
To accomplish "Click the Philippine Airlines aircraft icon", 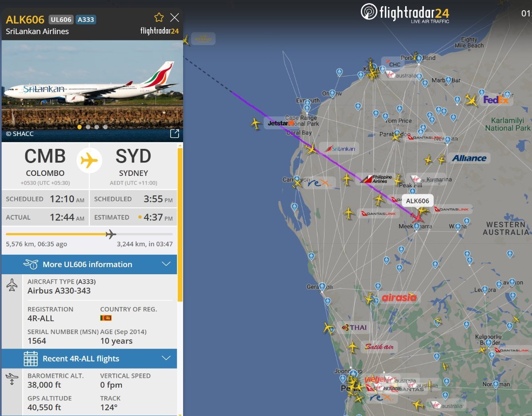I will tap(347, 179).
